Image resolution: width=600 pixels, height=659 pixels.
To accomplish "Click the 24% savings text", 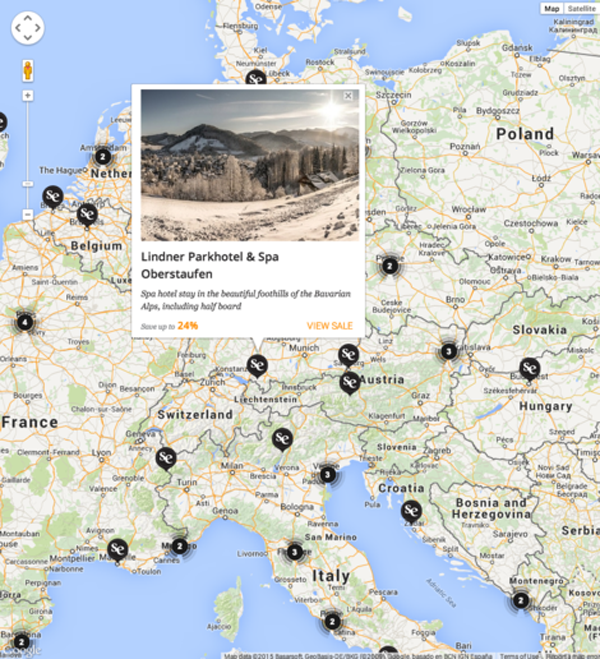I will click(187, 326).
